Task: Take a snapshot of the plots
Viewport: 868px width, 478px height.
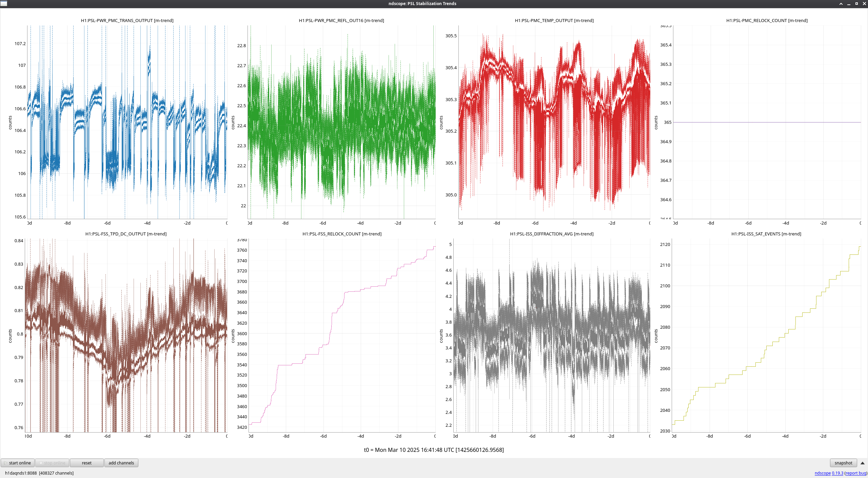Action: (843, 463)
